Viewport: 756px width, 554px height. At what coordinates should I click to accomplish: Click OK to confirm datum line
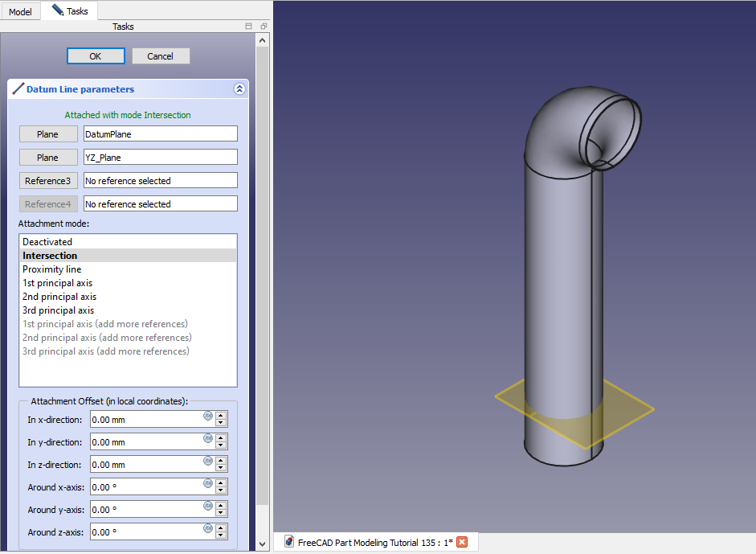point(96,56)
